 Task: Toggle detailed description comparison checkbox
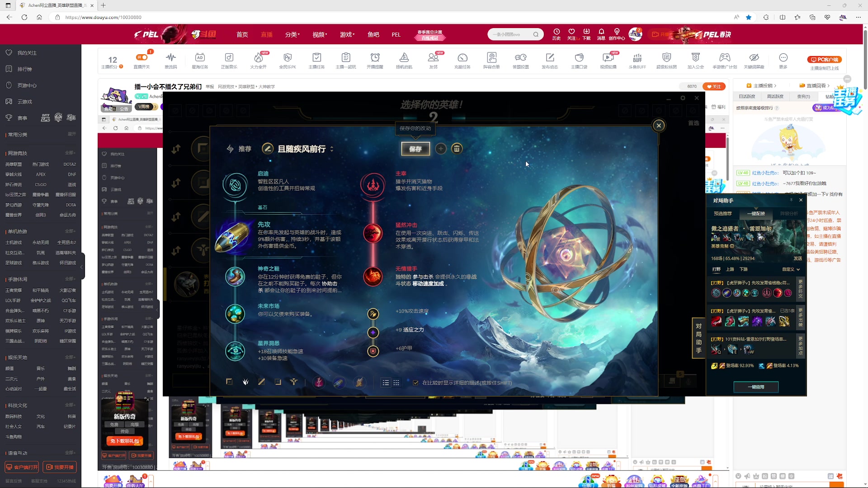[x=415, y=383]
